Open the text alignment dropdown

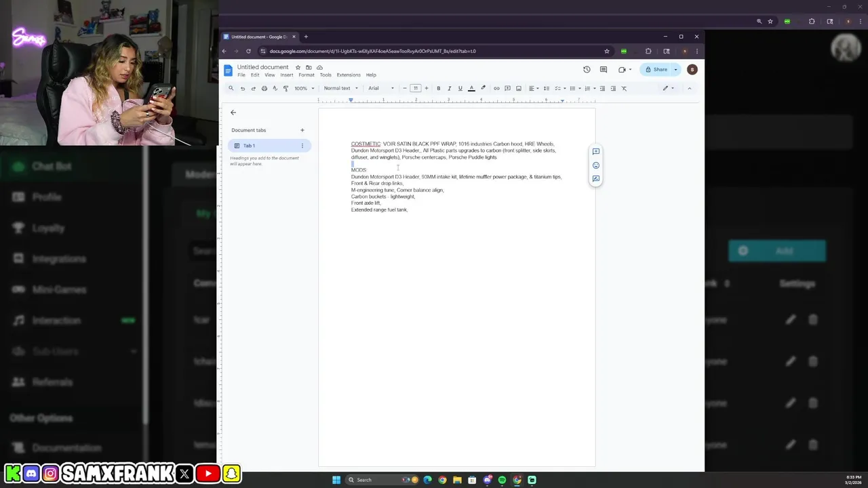pyautogui.click(x=533, y=88)
